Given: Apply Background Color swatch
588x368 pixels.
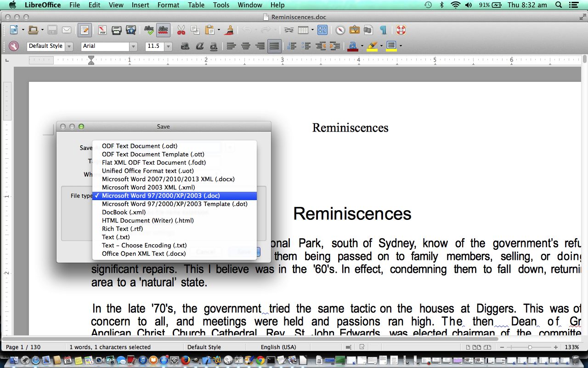Looking at the screenshot, I should [x=391, y=46].
